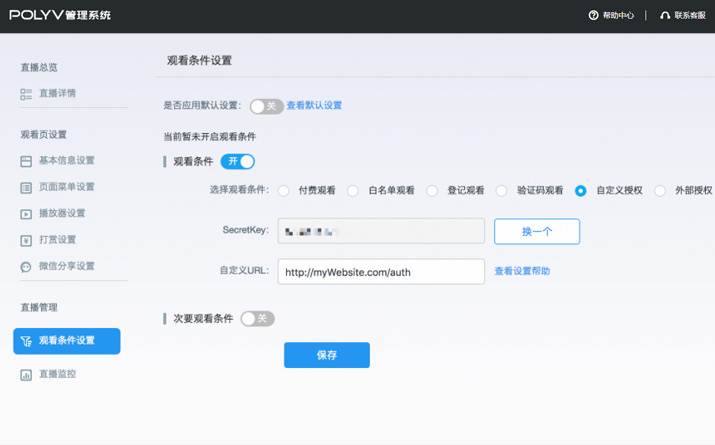Open the 观看条件设置 menu item
The image size is (715, 445).
(x=67, y=341)
